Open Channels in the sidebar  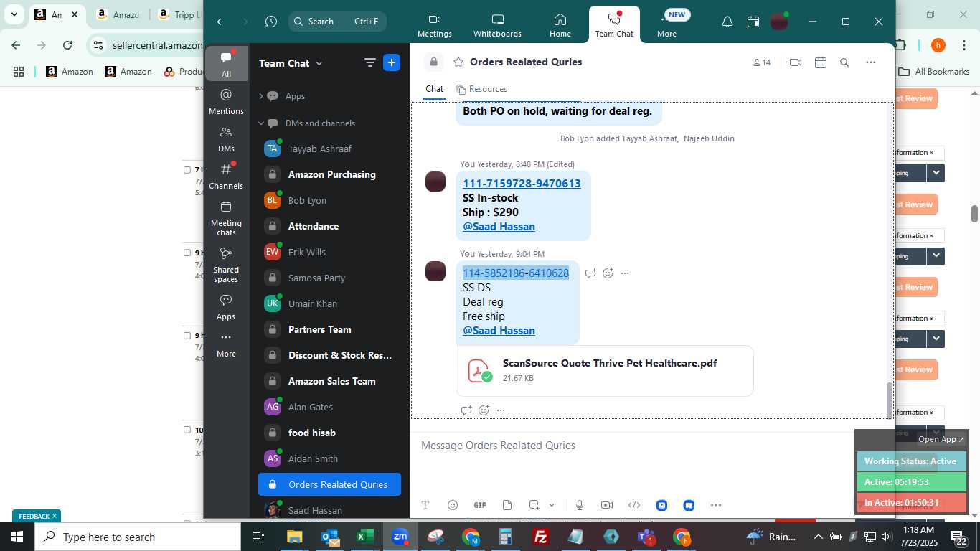click(226, 176)
